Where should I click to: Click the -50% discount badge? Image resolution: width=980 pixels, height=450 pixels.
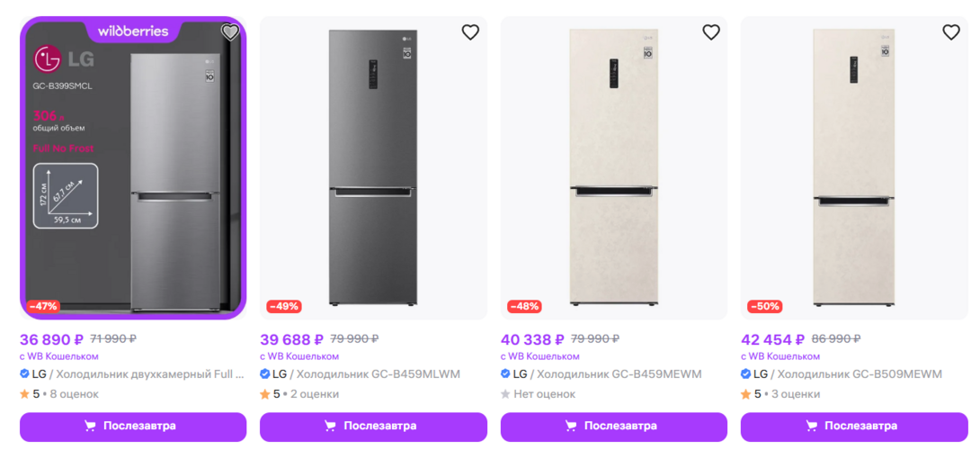(x=764, y=306)
